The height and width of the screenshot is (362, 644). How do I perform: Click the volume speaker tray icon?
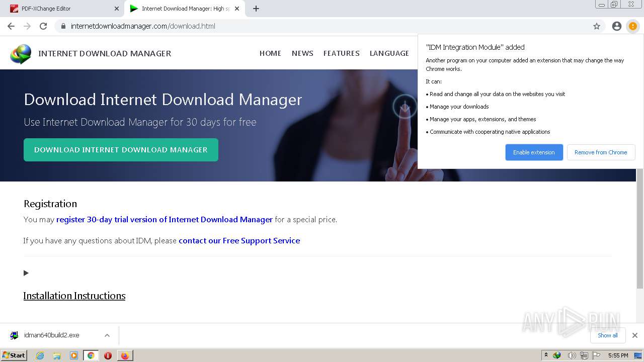point(572,355)
